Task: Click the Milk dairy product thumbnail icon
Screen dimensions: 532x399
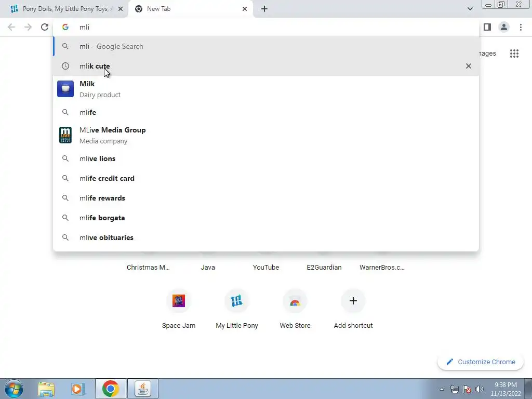Action: coord(65,89)
